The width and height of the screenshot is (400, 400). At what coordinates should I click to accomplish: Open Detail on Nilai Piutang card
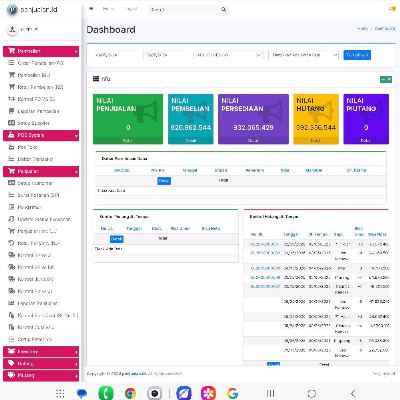pos(366,141)
